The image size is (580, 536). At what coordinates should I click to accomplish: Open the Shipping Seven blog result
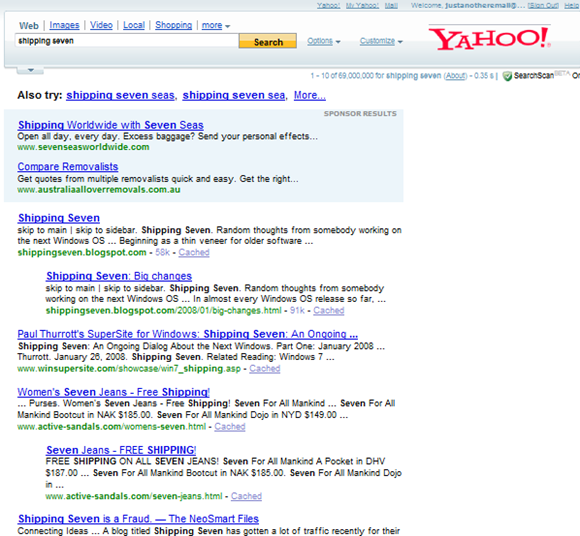coord(59,218)
